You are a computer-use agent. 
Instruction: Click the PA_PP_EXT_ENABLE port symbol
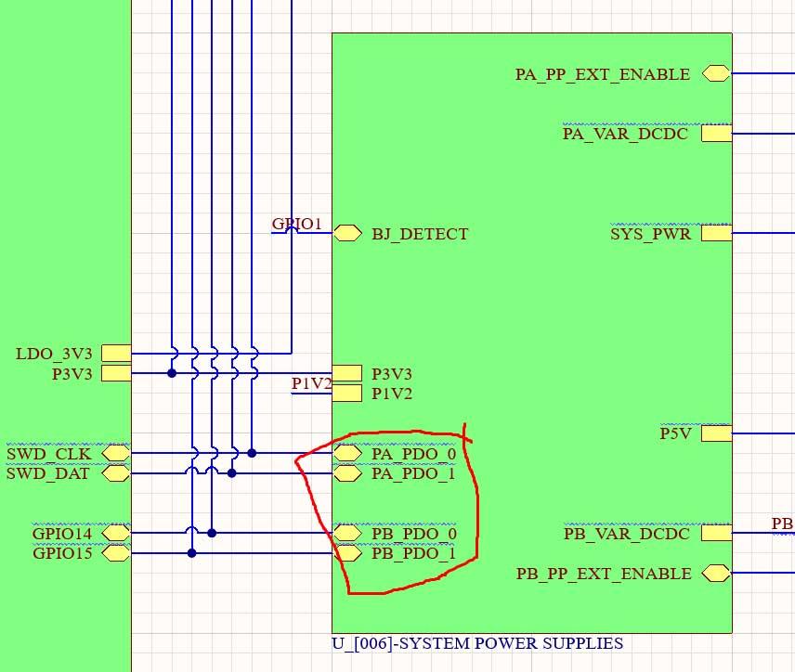pos(716,74)
